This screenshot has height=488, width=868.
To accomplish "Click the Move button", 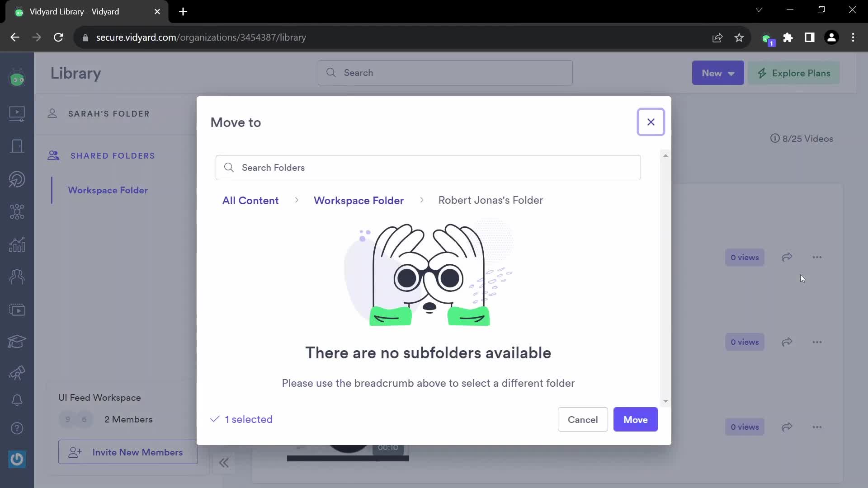I will click(635, 419).
